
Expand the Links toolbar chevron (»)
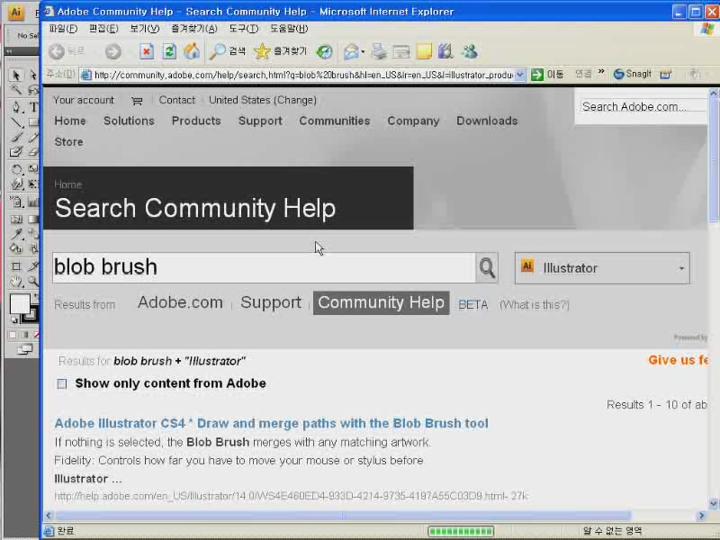(601, 73)
